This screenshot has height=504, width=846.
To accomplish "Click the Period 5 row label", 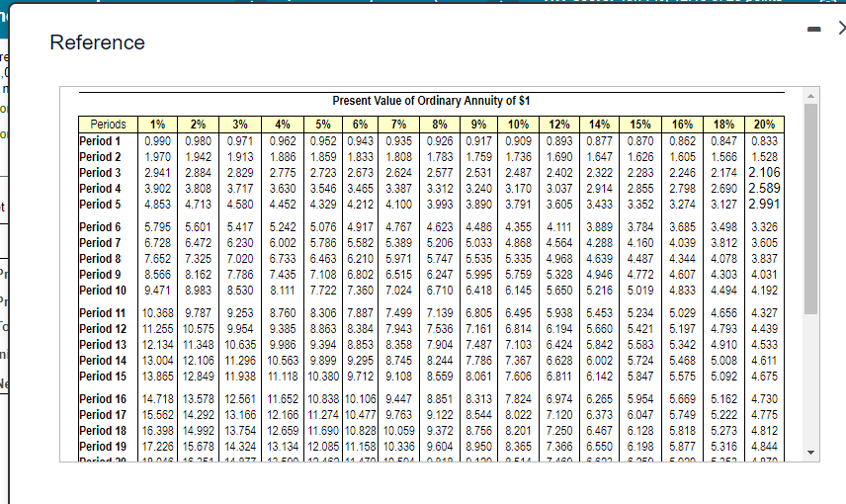I will pos(100,204).
